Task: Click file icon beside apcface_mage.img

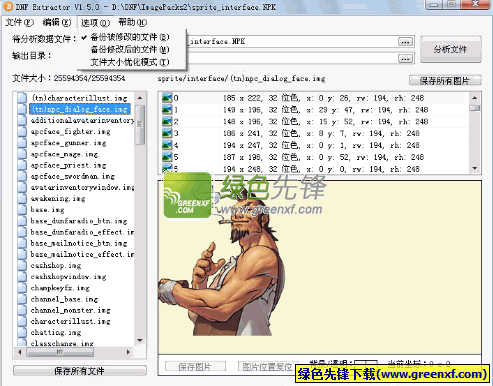Action: 22,154
